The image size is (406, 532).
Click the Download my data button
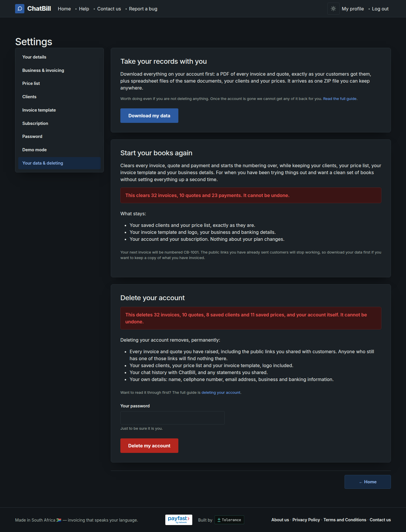point(149,116)
